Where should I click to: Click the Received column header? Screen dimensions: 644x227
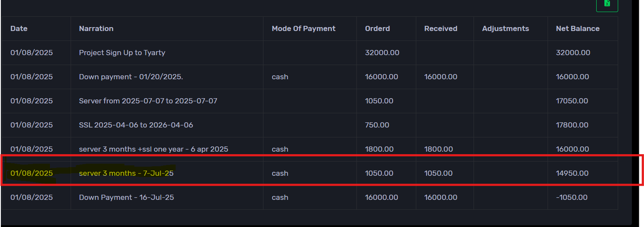tap(440, 28)
